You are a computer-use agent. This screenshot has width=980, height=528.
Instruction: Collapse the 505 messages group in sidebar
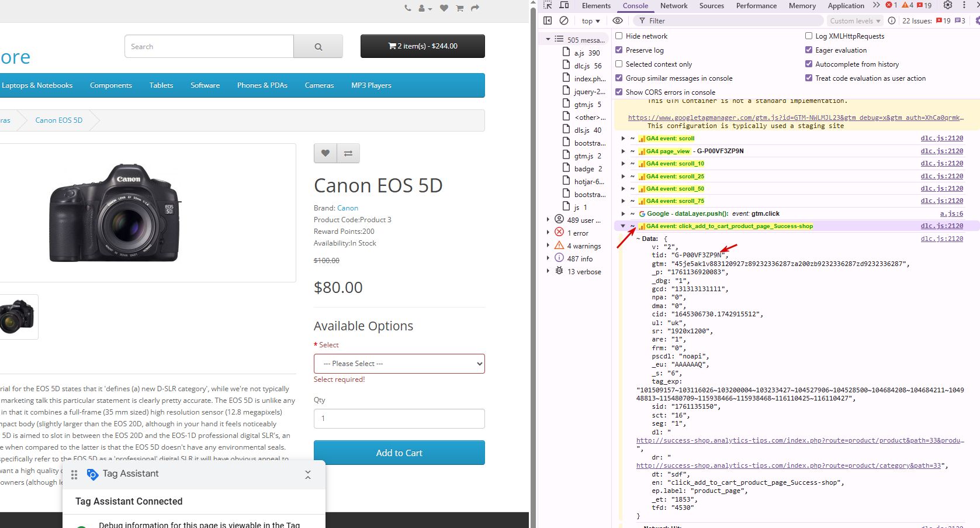tap(548, 40)
